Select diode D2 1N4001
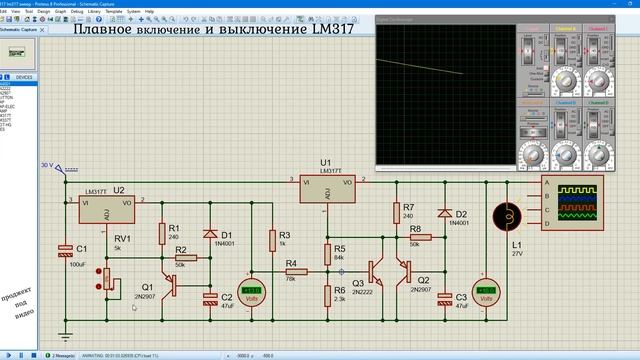Viewport: 640px width, 360px height. (445, 213)
